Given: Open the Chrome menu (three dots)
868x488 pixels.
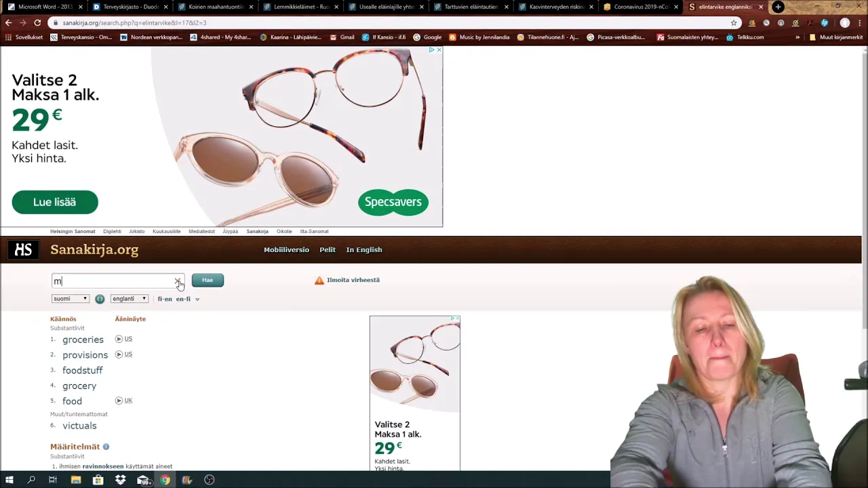Looking at the screenshot, I should [x=860, y=22].
